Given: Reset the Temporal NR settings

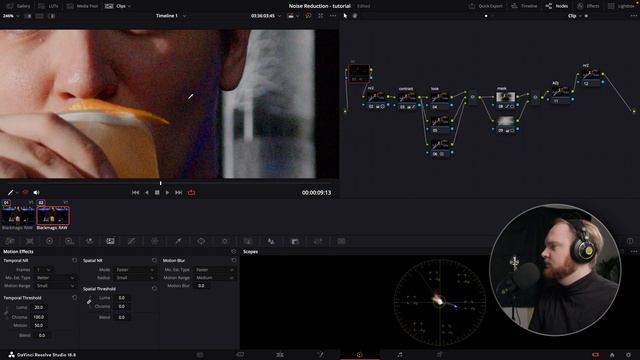Looking at the screenshot, I should pos(74,260).
